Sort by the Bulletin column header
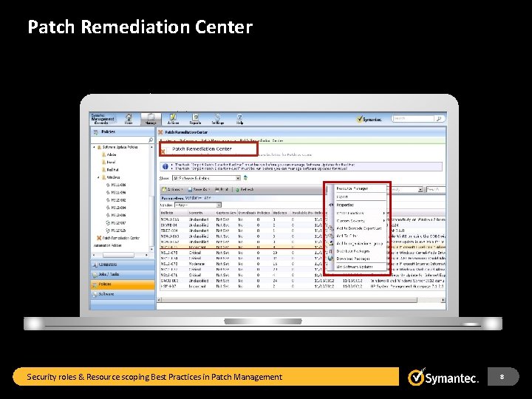Image resolution: width=532 pixels, height=399 pixels. pos(174,213)
